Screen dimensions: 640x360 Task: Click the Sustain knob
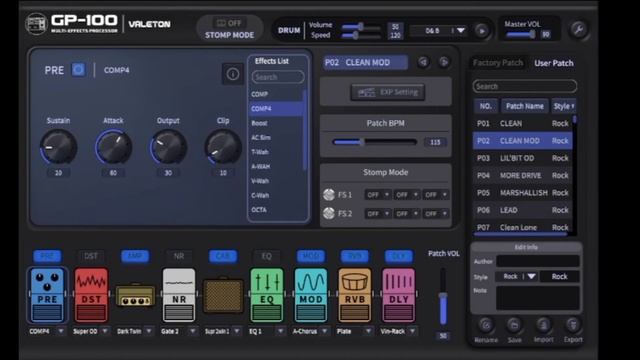(58, 147)
